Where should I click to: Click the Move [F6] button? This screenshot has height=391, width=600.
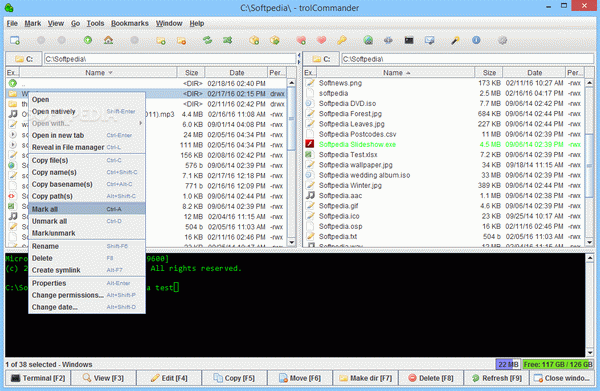pos(300,378)
